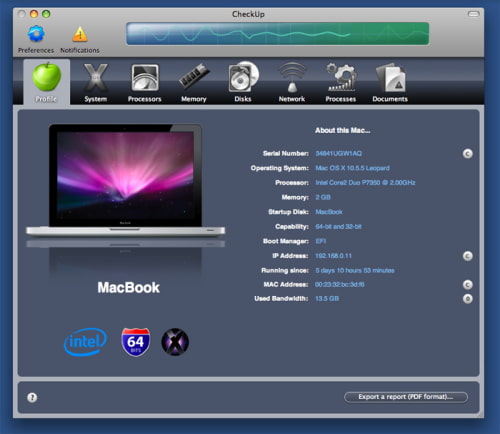Click the About this Mac heading

pyautogui.click(x=343, y=130)
